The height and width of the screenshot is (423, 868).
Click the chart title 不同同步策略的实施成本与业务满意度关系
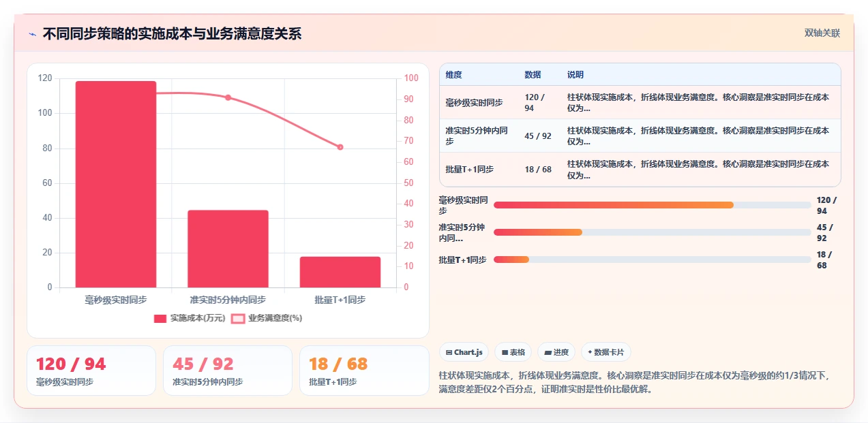point(172,33)
